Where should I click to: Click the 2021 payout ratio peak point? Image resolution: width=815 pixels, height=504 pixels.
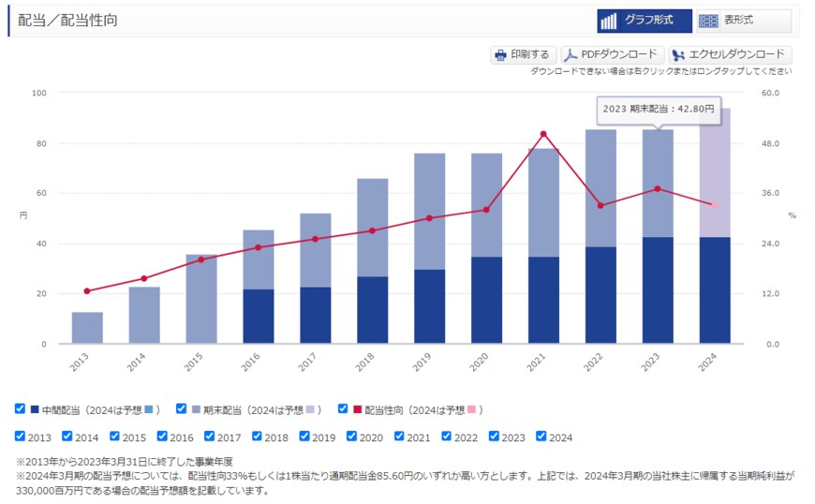543,134
